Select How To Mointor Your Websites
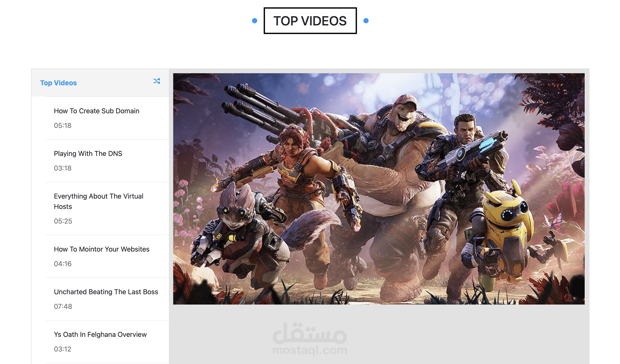This screenshot has width=620, height=364. [101, 249]
